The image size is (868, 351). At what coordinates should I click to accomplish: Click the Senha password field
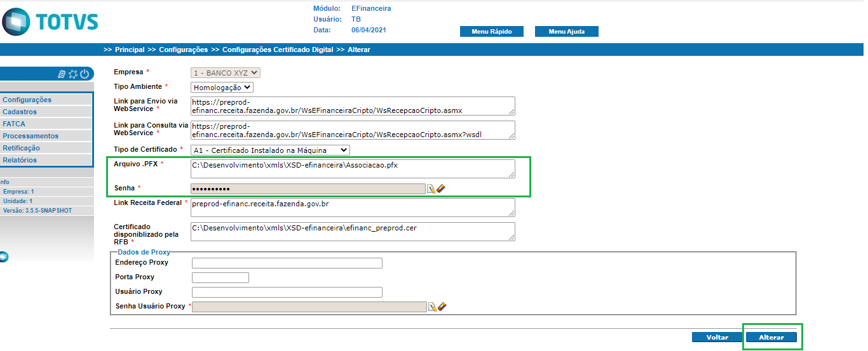(x=308, y=189)
